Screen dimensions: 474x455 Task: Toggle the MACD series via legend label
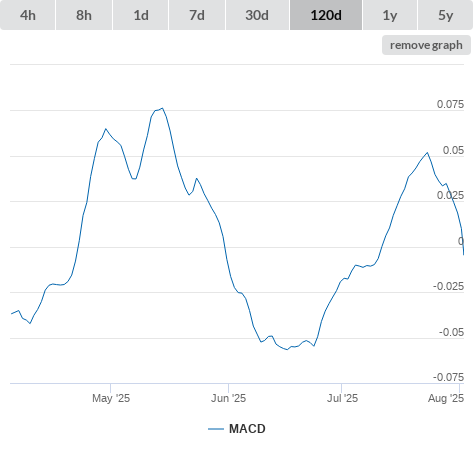tap(247, 429)
